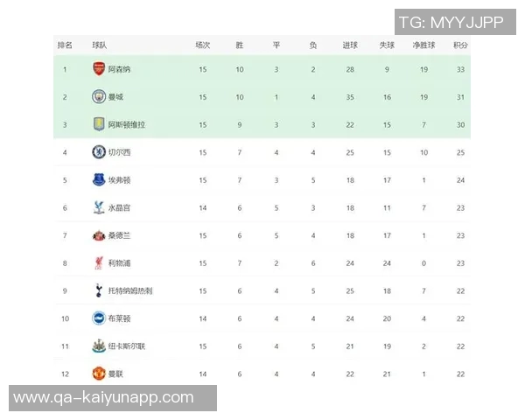This screenshot has width=525, height=420.
Task: Click the 场次 matches played header
Action: (203, 45)
